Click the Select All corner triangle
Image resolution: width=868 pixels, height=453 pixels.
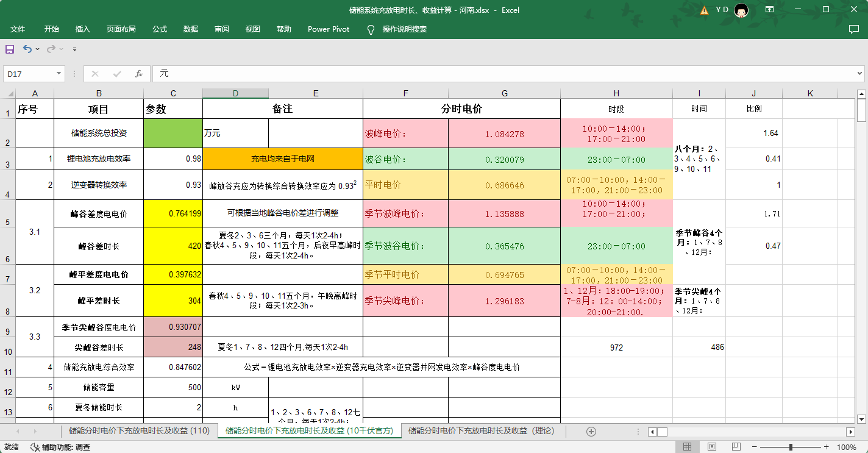coord(8,93)
